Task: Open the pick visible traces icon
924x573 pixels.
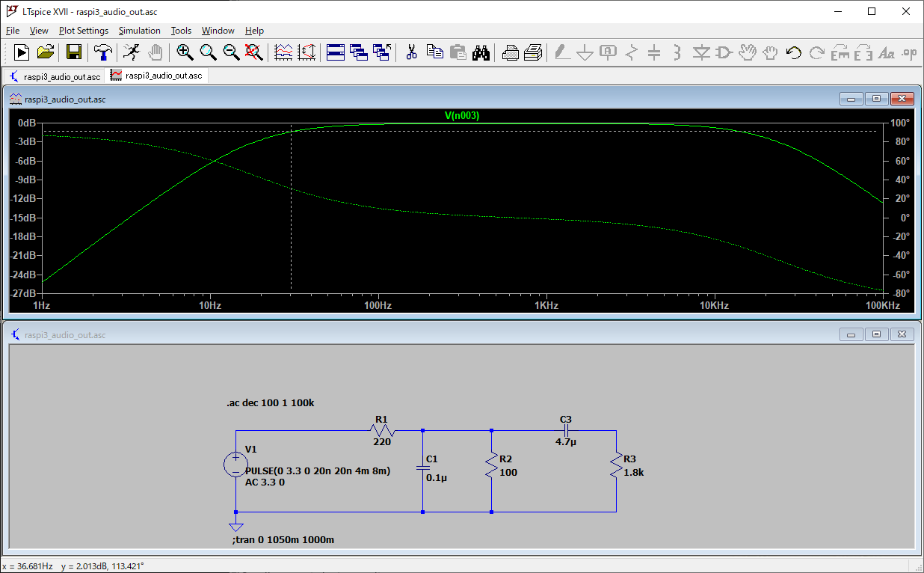Action: point(284,52)
